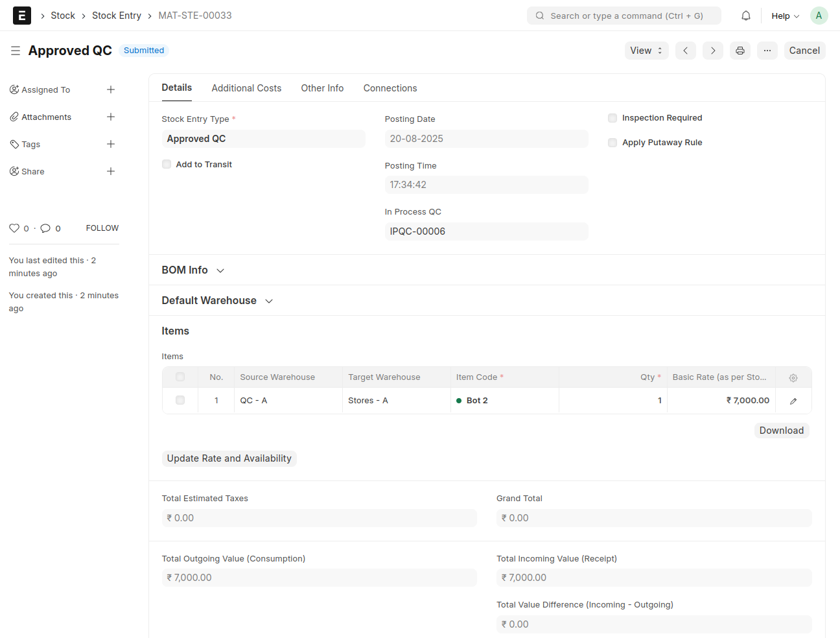Open the Connections tab
Viewport: 840px width, 638px height.
(390, 88)
